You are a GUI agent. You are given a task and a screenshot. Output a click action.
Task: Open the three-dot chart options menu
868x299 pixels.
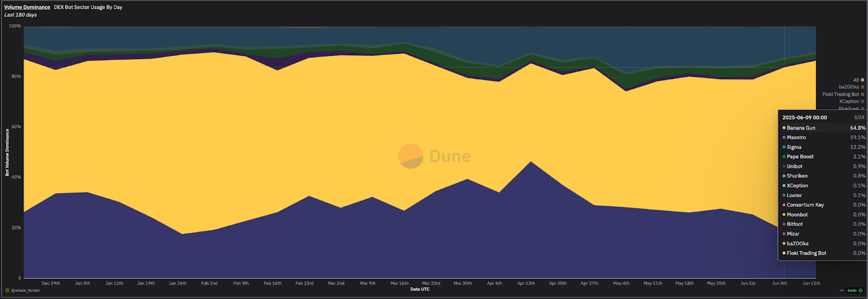(841, 290)
